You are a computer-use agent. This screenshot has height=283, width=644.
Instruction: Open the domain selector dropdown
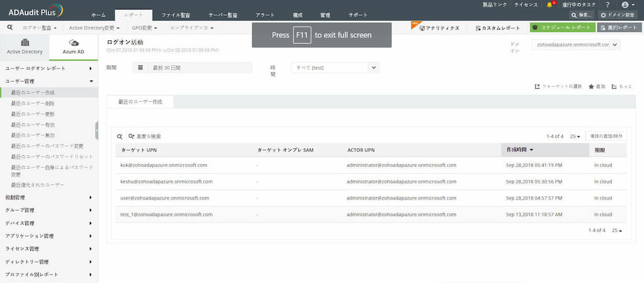coord(576,45)
